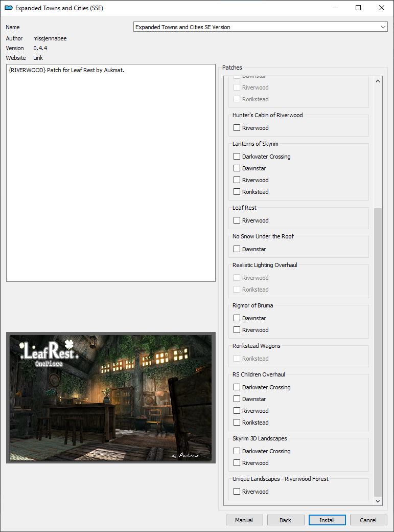Click the RS Children Overhaul group label
The width and height of the screenshot is (394, 532).
(259, 374)
